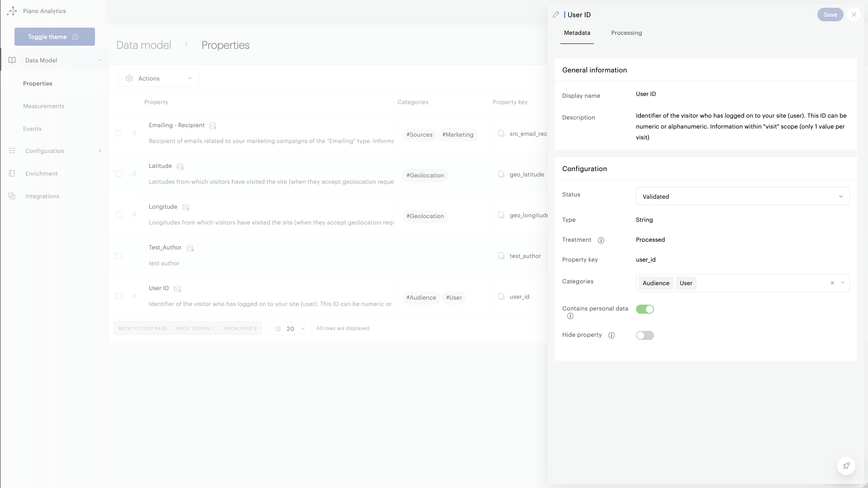Open the rows-per-page 20 dropdown
The image size is (868, 488).
point(289,329)
